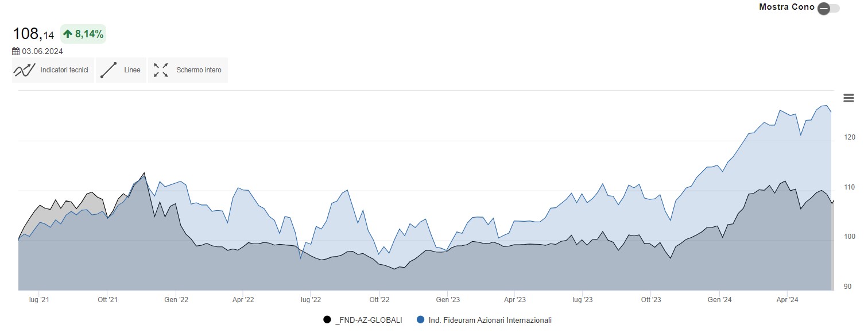The image size is (868, 336).
Task: Toggle Ind. Fideuram Azionari Internazionali legend text
Action: [490, 320]
